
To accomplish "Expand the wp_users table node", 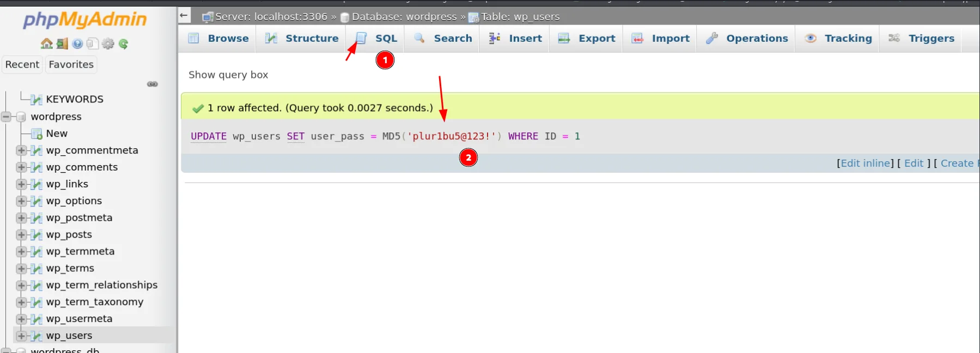I will pyautogui.click(x=21, y=336).
